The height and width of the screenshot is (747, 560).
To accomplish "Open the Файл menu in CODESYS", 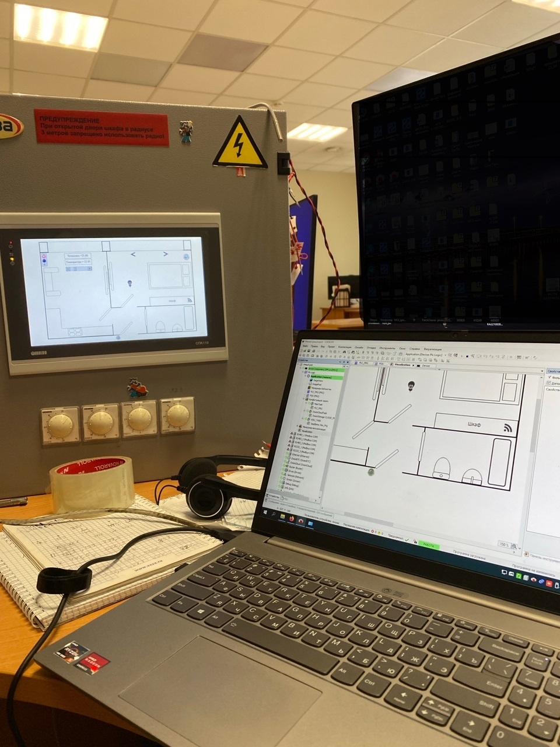I will [x=306, y=346].
